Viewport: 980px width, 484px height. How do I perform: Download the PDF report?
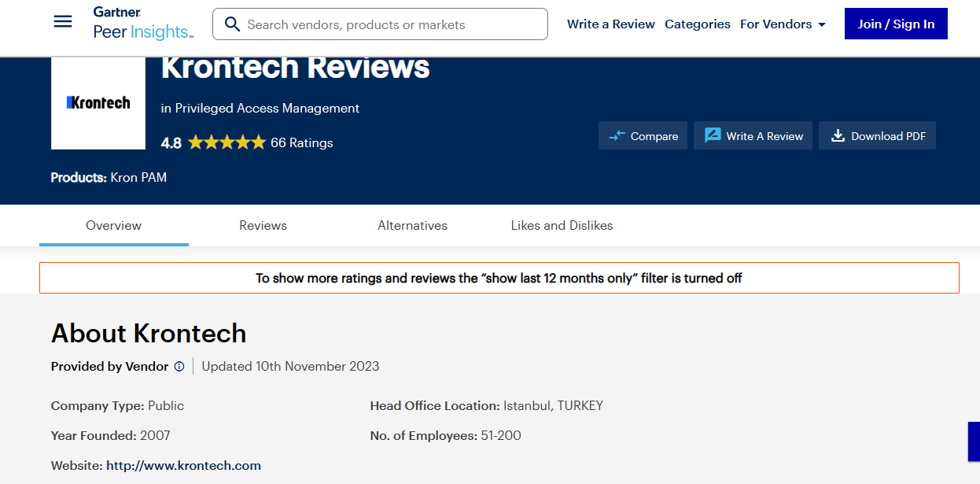click(878, 136)
